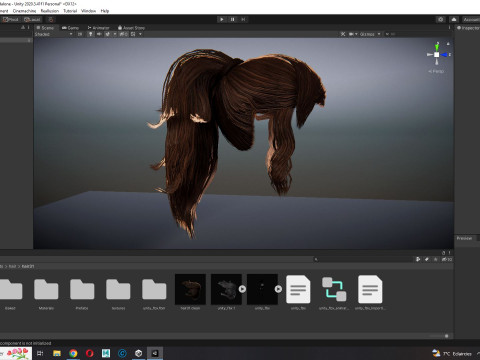This screenshot has height=360, width=480.
Task: Select the first folder named Baked
Action: click(x=11, y=293)
